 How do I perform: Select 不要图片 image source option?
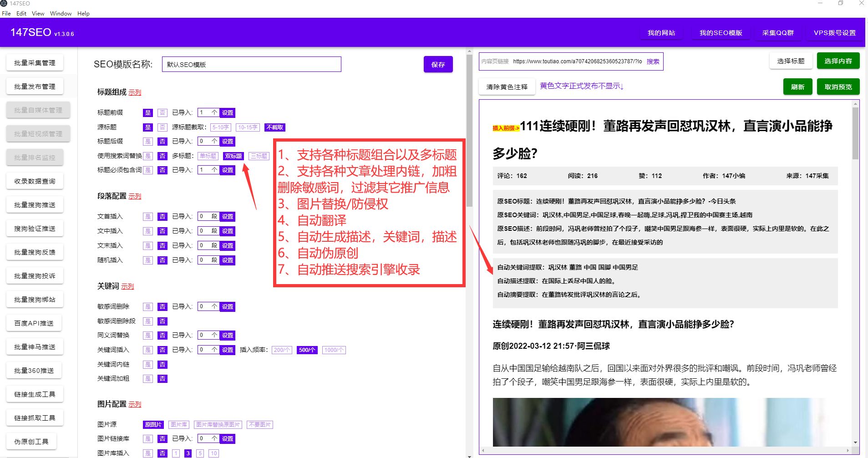coord(259,424)
